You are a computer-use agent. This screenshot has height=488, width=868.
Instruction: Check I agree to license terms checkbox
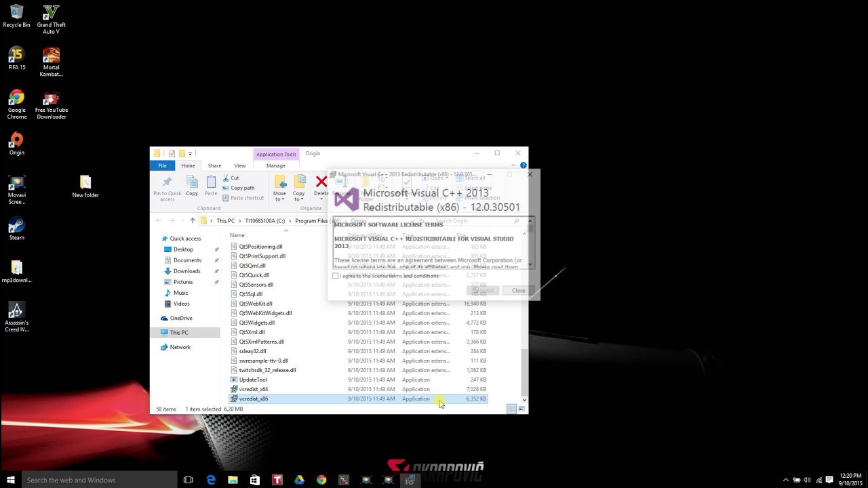pos(336,276)
